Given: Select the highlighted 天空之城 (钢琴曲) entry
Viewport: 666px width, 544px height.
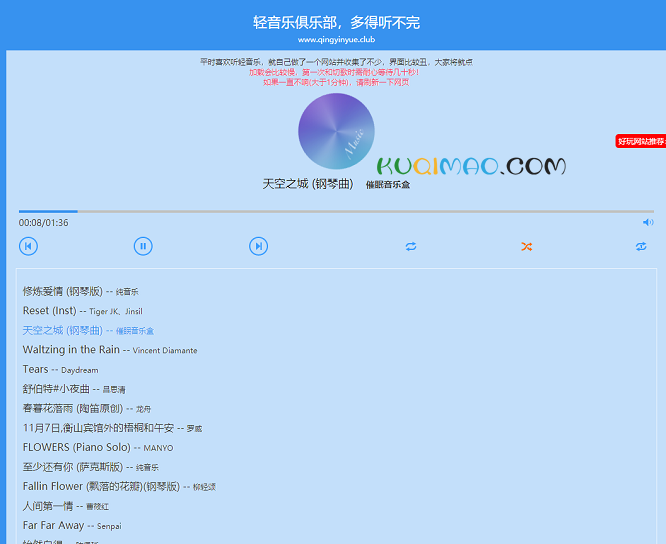Looking at the screenshot, I should [x=88, y=330].
